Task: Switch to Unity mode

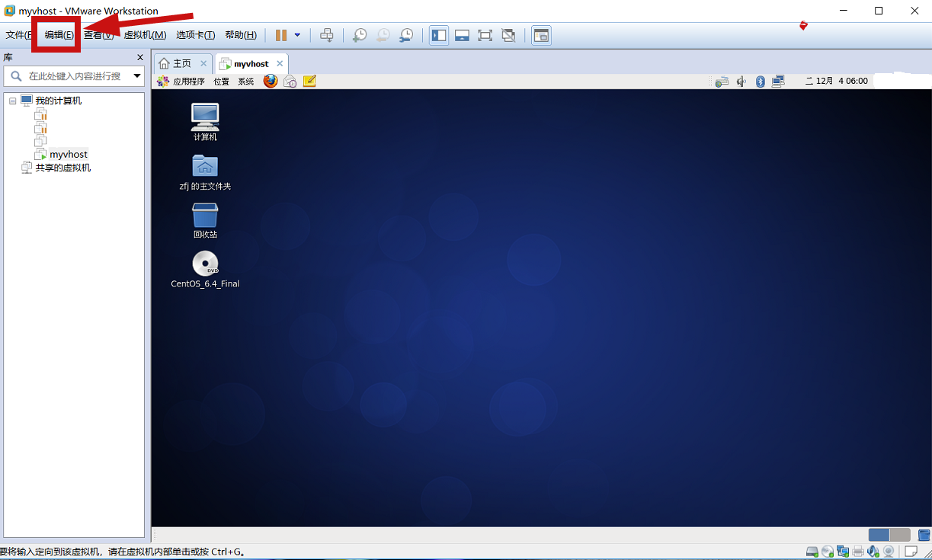Action: tap(509, 35)
